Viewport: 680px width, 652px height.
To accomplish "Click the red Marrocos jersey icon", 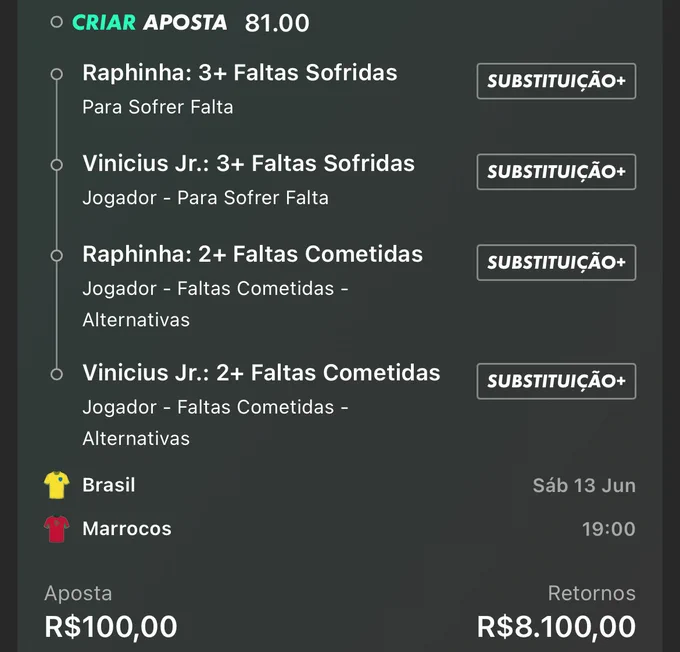I will pos(57,529).
